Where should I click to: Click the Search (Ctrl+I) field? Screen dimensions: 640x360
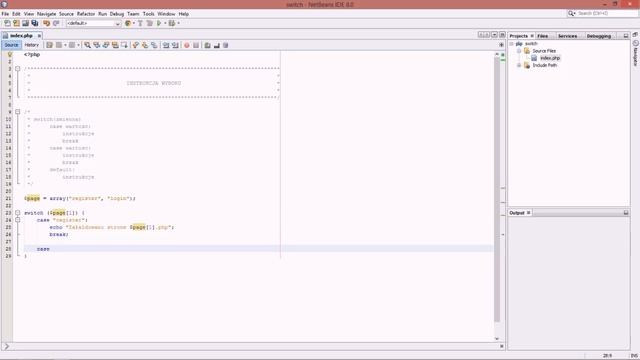pos(602,13)
